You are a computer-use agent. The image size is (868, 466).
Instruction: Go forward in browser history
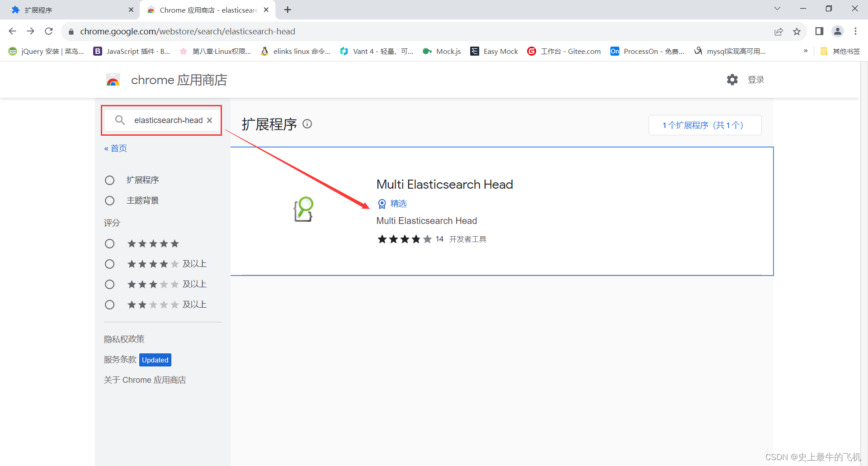coord(30,31)
